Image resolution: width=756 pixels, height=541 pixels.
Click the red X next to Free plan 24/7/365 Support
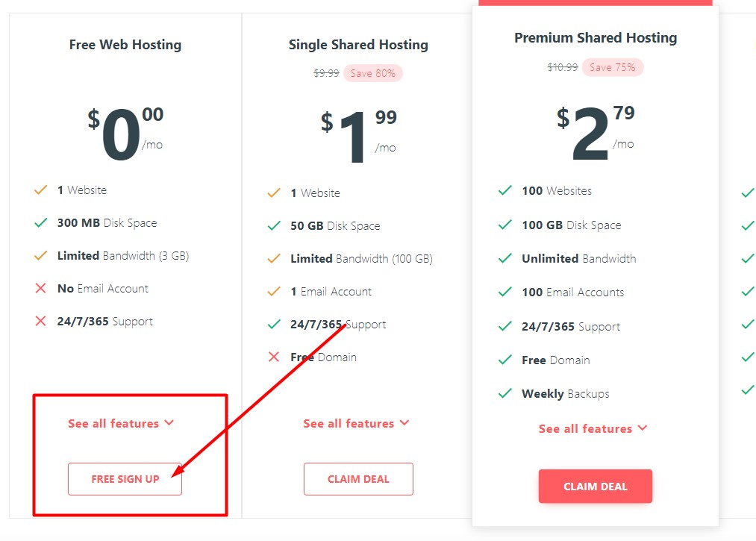pyautogui.click(x=40, y=321)
